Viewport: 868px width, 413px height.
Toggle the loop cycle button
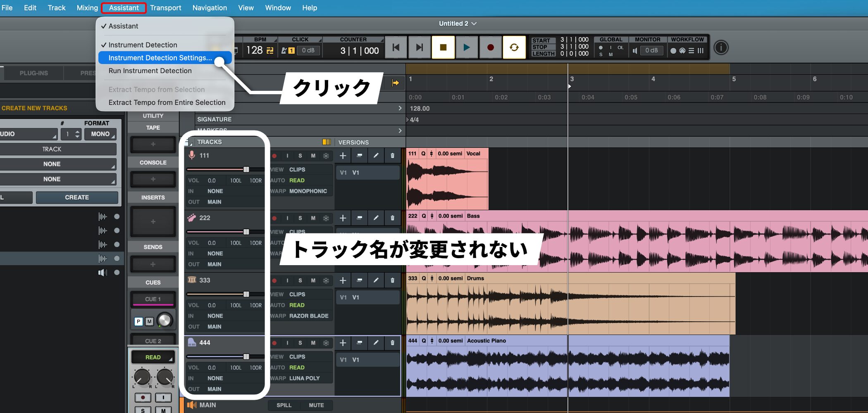click(x=514, y=47)
